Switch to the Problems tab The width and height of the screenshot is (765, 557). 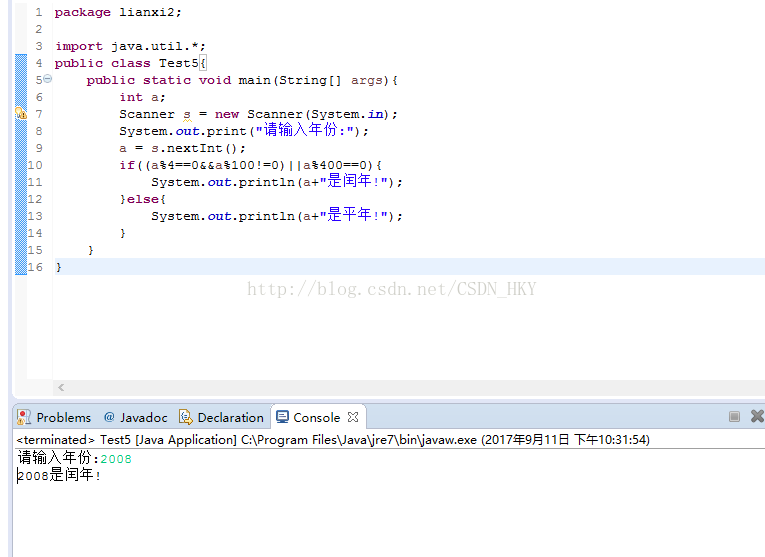click(54, 418)
